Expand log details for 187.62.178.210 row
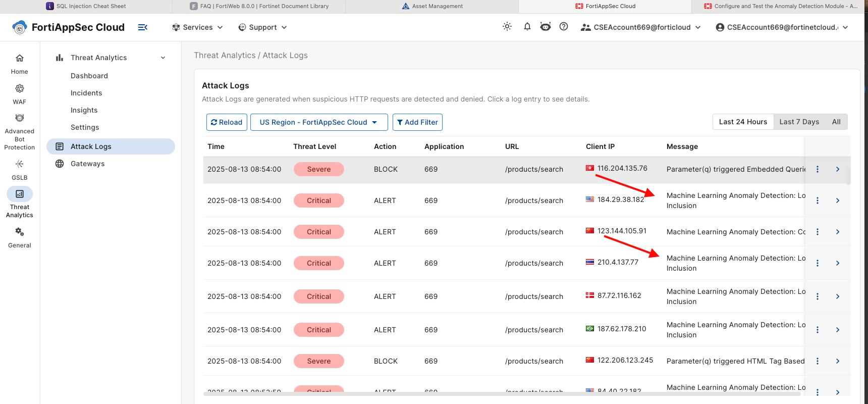Screen dimensions: 868x404 (x=838, y=330)
